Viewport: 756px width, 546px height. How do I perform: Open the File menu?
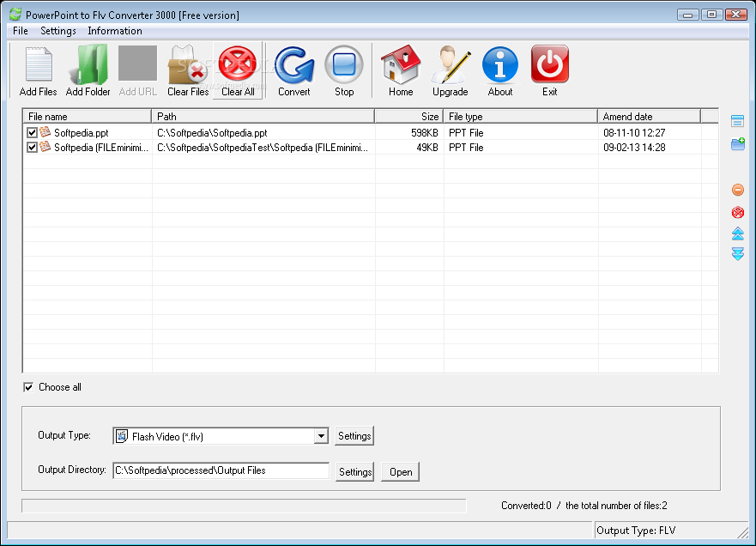[x=21, y=31]
